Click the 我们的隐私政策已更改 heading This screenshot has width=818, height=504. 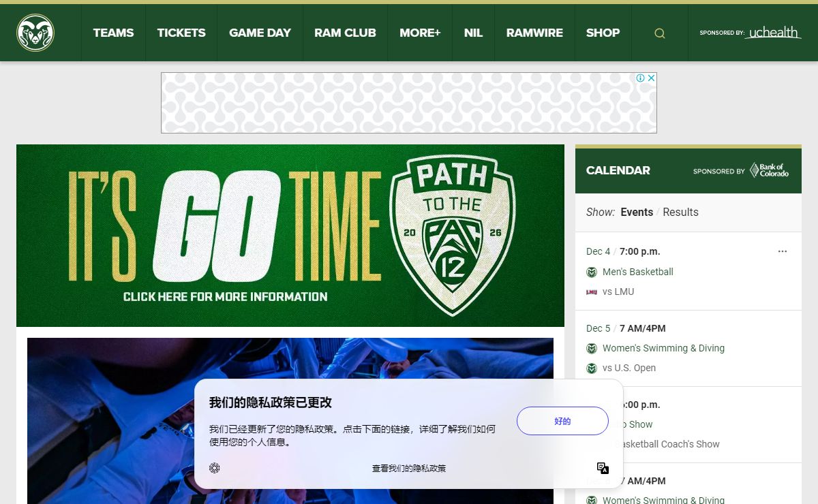pyautogui.click(x=271, y=403)
